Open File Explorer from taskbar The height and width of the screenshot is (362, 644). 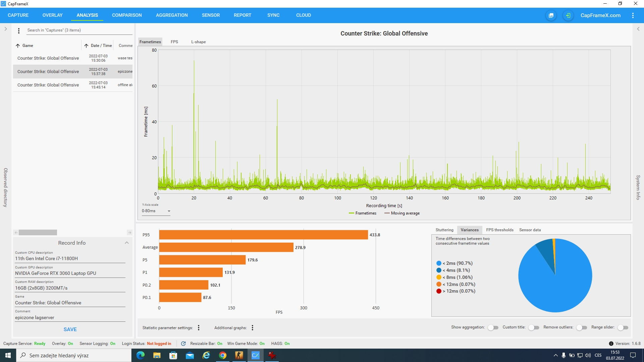[157, 355]
